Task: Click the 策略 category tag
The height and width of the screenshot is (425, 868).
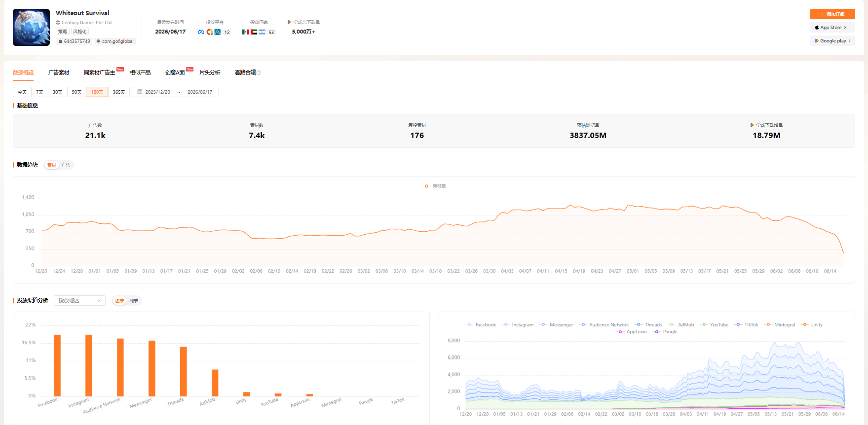Action: click(x=62, y=32)
